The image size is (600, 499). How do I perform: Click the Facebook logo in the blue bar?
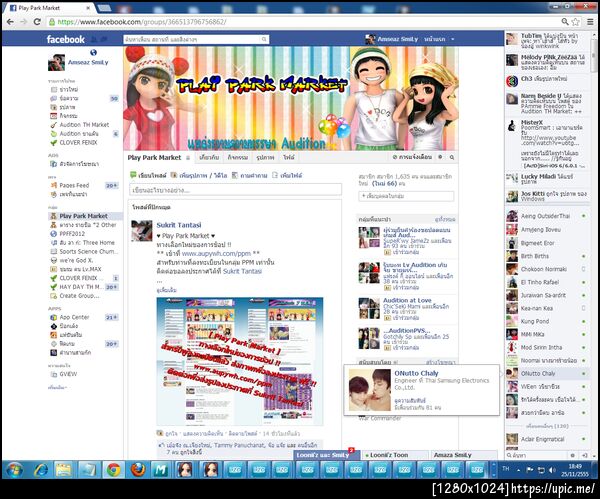click(65, 39)
